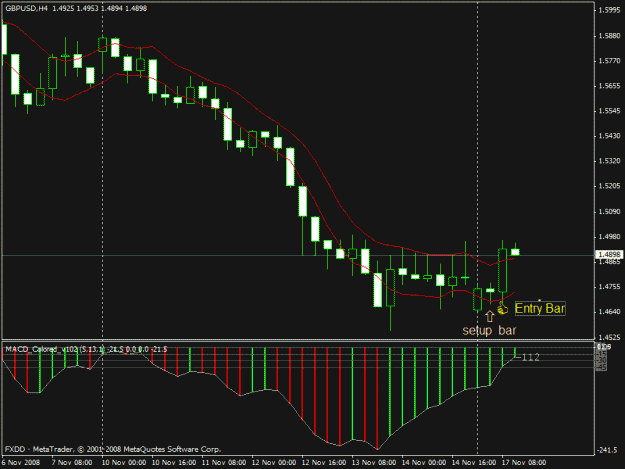Click the 1.5430 price axis label
The image size is (625, 469).
pyautogui.click(x=609, y=136)
